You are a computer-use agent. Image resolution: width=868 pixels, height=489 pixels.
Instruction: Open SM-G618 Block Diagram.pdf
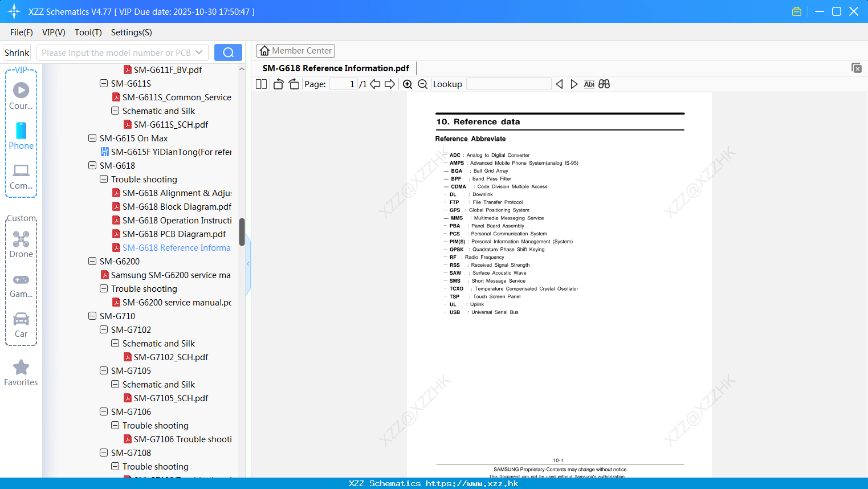pos(172,206)
